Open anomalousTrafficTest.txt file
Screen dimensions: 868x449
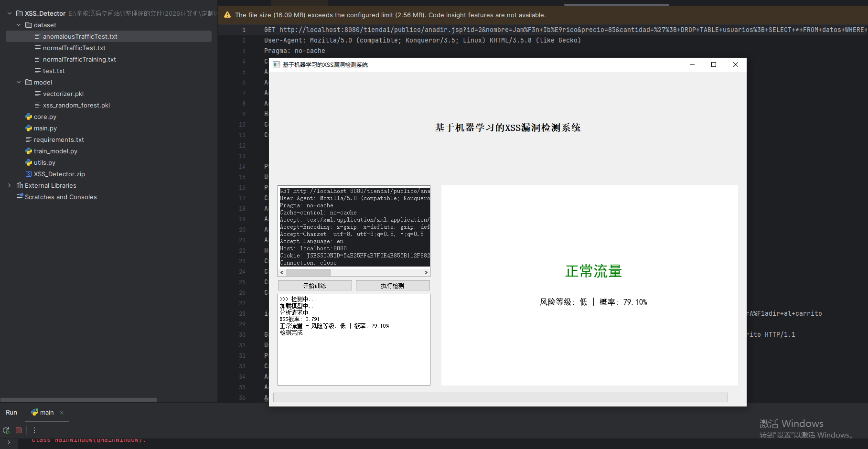(80, 36)
